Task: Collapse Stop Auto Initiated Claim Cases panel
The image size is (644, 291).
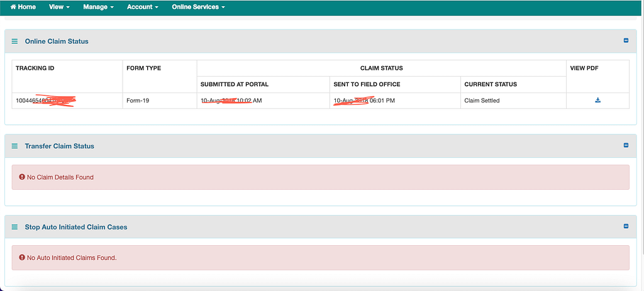Action: tap(626, 226)
